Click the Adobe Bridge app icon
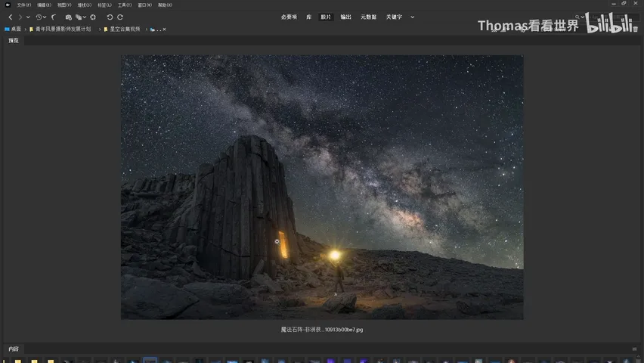This screenshot has width=644, height=363. [8, 5]
